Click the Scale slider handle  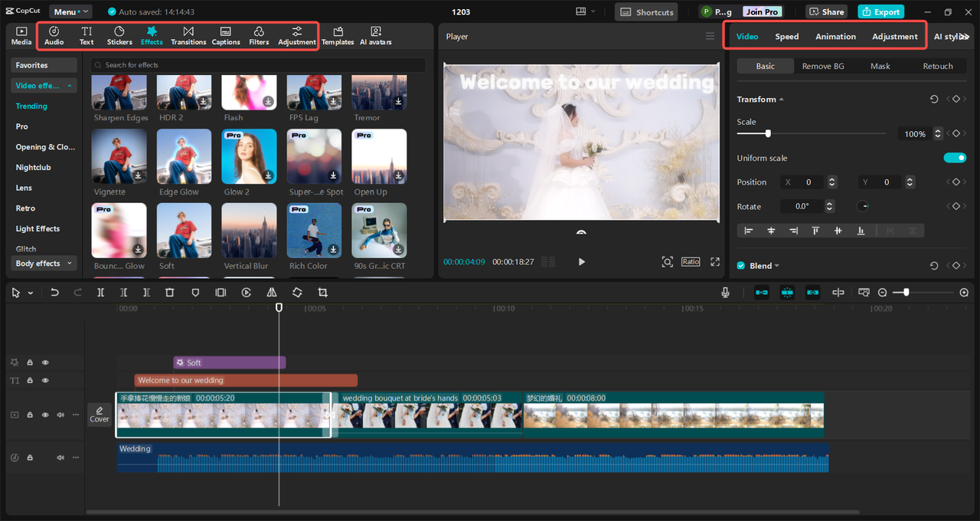[x=768, y=134]
